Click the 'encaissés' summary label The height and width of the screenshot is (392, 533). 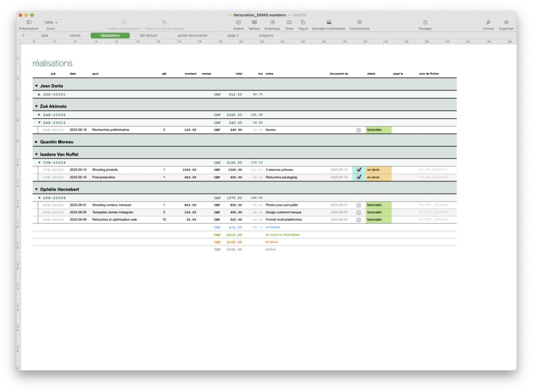(273, 227)
